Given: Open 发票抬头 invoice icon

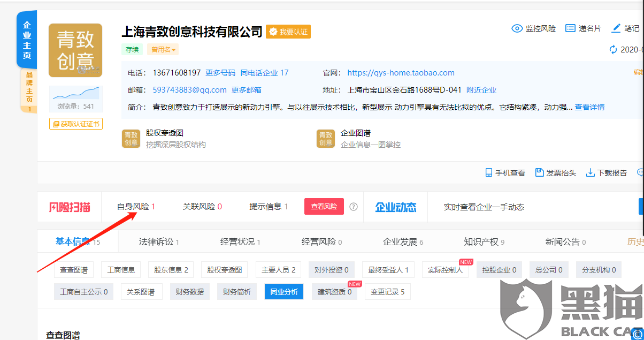Looking at the screenshot, I should point(539,172).
